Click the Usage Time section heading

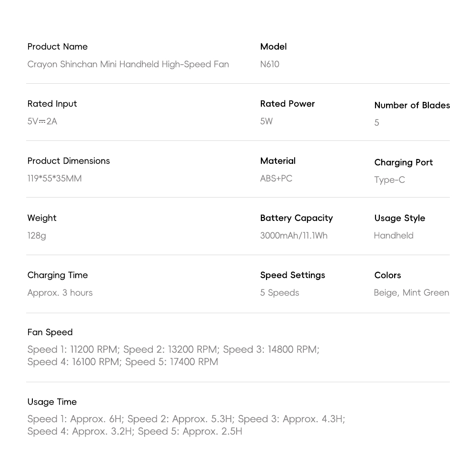point(52,402)
